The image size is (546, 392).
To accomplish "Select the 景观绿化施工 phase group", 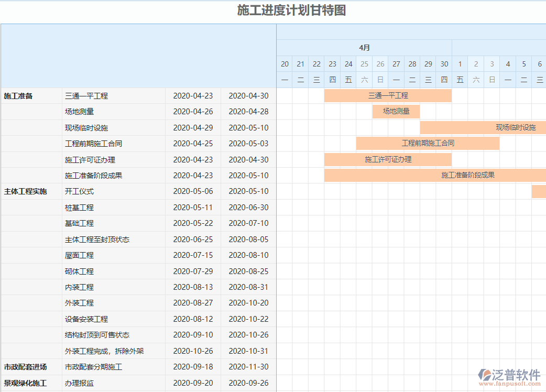I will click(x=25, y=383).
